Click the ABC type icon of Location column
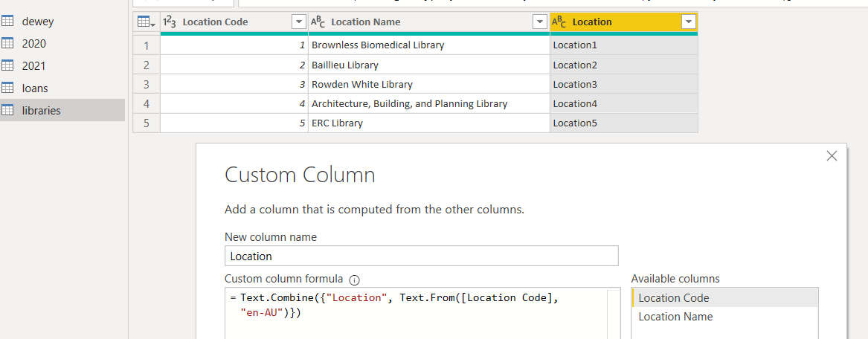 (x=559, y=22)
